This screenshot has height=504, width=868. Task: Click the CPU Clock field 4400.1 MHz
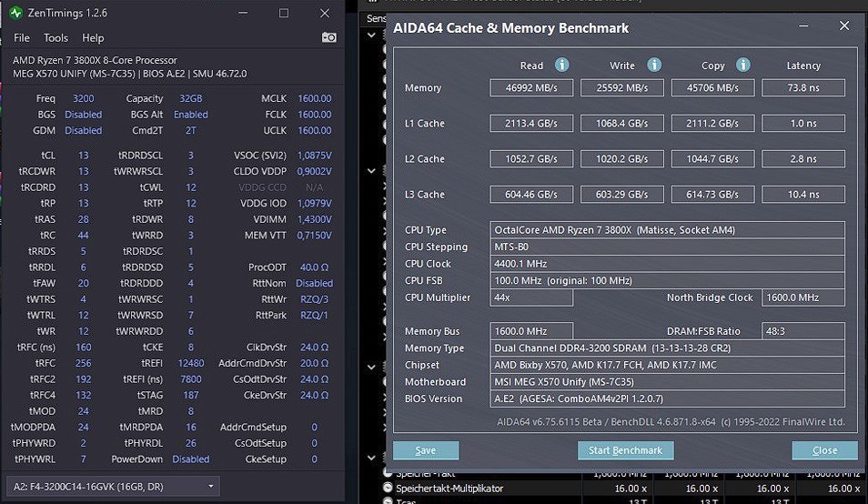point(667,263)
